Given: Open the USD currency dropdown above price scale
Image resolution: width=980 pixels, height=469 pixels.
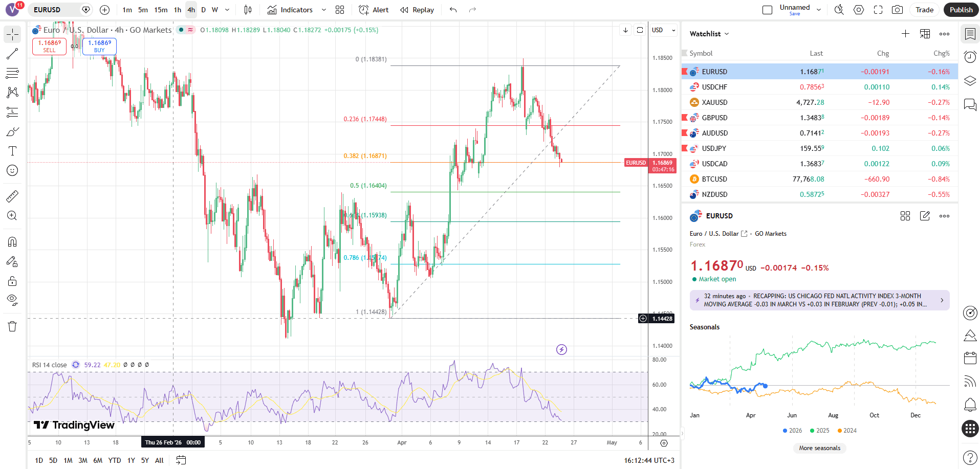Looking at the screenshot, I should (x=662, y=30).
